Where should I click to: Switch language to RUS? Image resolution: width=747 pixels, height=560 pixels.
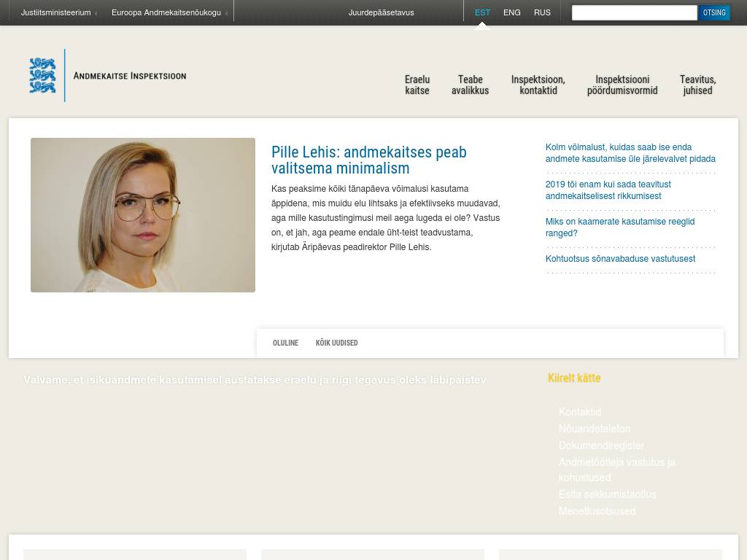tap(542, 13)
